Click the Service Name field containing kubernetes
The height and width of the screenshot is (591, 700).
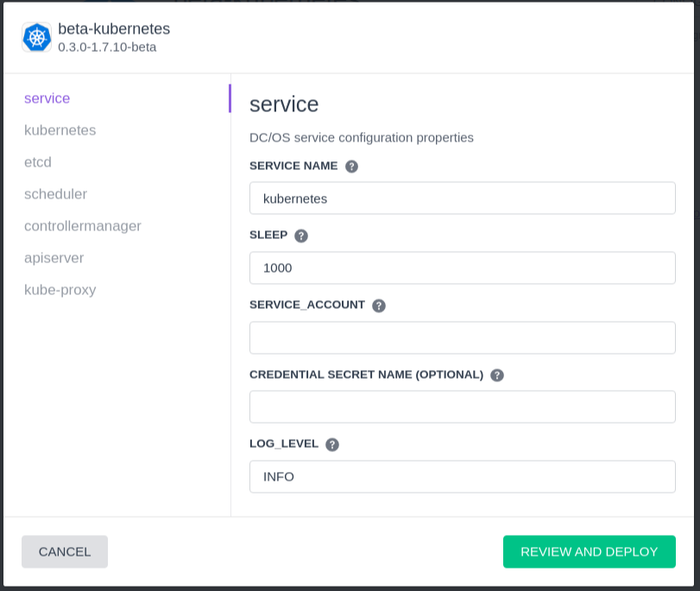462,198
